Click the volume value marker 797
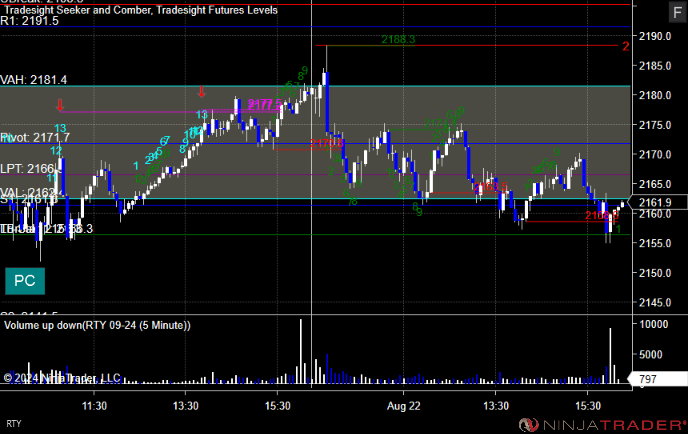The image size is (688, 434). pyautogui.click(x=658, y=379)
